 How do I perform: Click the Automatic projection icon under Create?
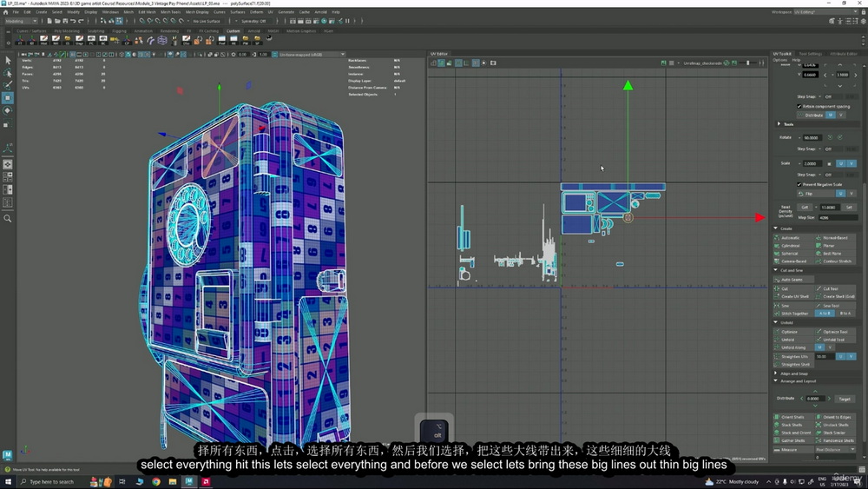coord(777,238)
